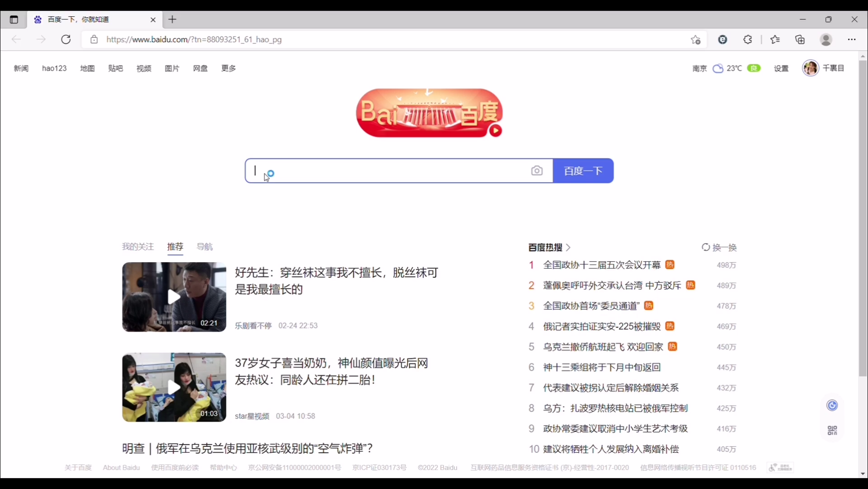Open the 新闻 link
This screenshot has width=868, height=489.
(x=21, y=68)
